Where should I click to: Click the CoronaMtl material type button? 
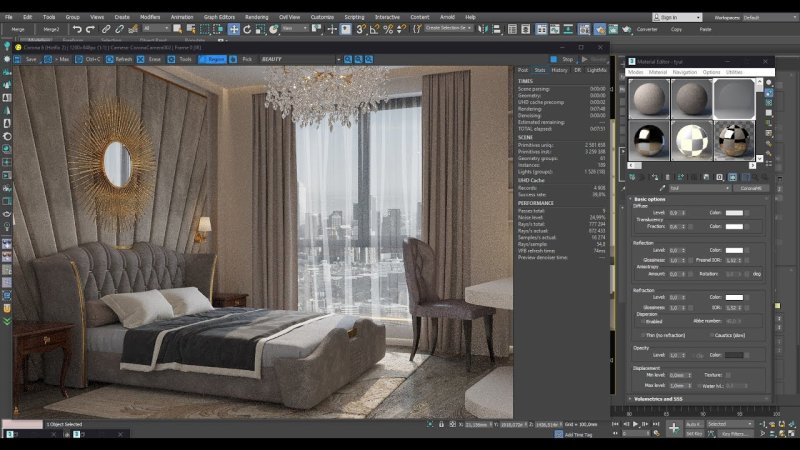pos(749,188)
